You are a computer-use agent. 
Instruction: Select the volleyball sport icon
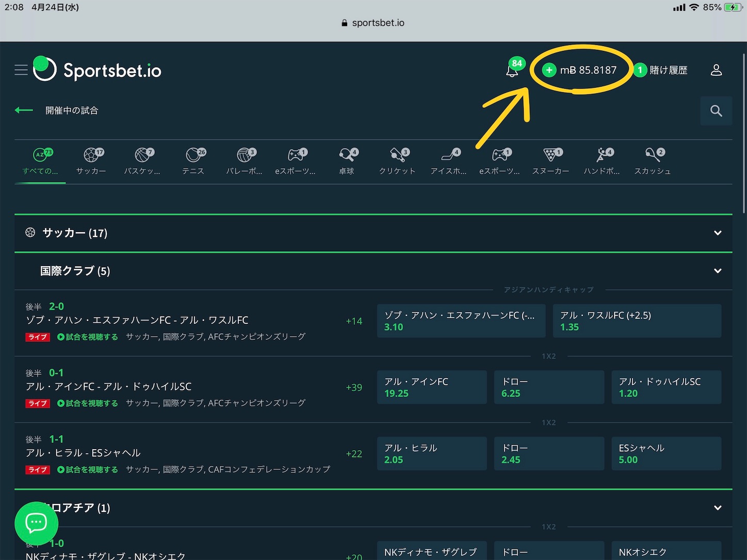click(x=245, y=154)
